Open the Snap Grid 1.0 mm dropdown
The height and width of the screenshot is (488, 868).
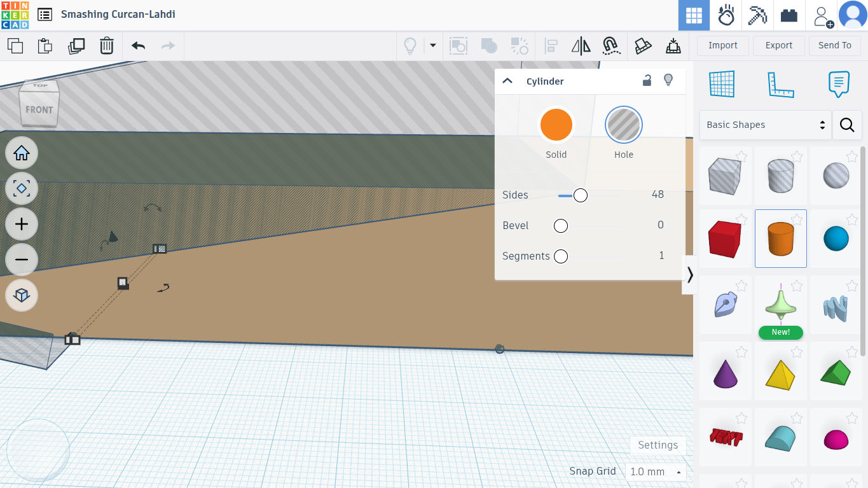point(656,471)
